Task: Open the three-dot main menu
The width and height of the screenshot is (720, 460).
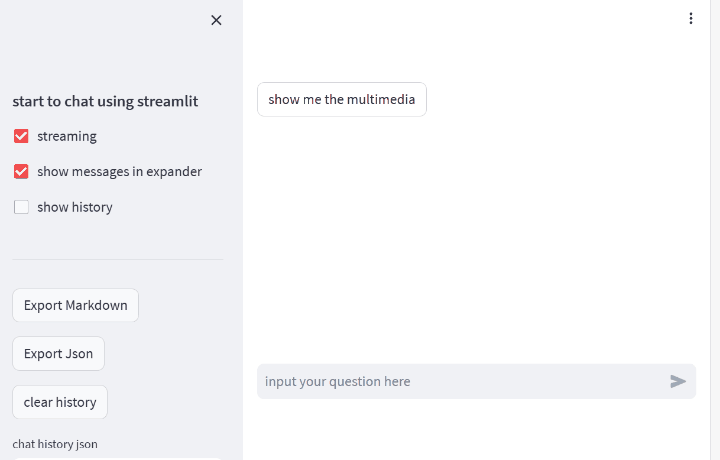Action: 691,18
